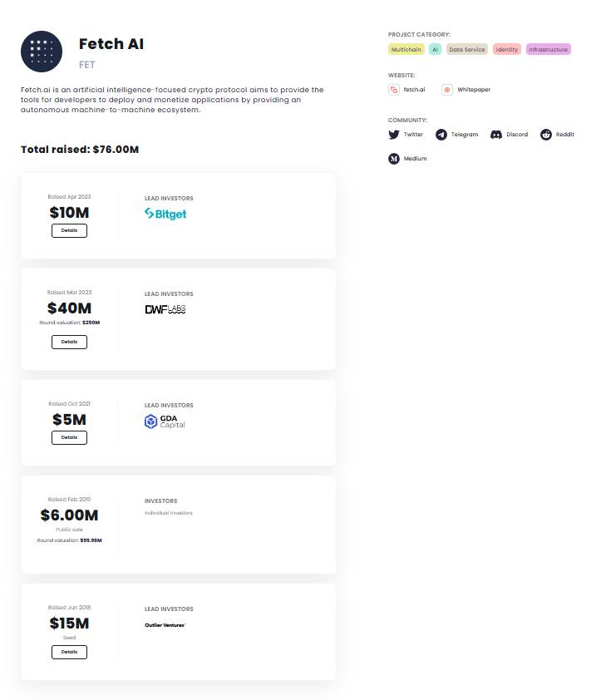The height and width of the screenshot is (700, 596).
Task: Open Details for the $40M round
Action: coord(69,342)
